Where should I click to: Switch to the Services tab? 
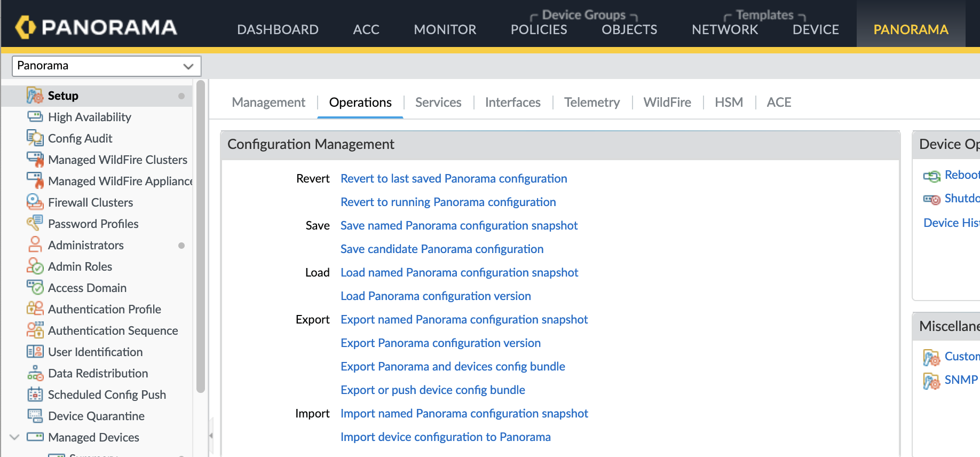coord(438,102)
